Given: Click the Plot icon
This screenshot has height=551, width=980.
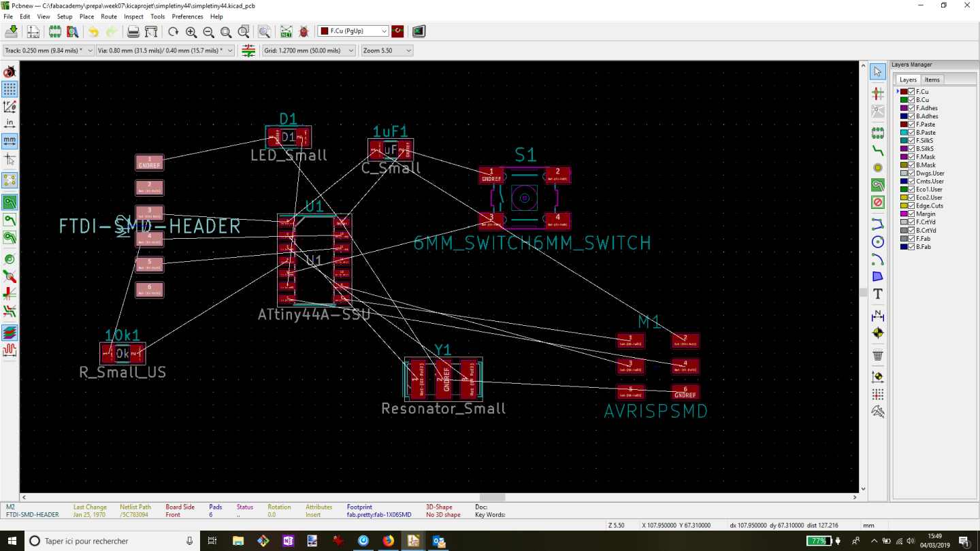Looking at the screenshot, I should pos(151,31).
